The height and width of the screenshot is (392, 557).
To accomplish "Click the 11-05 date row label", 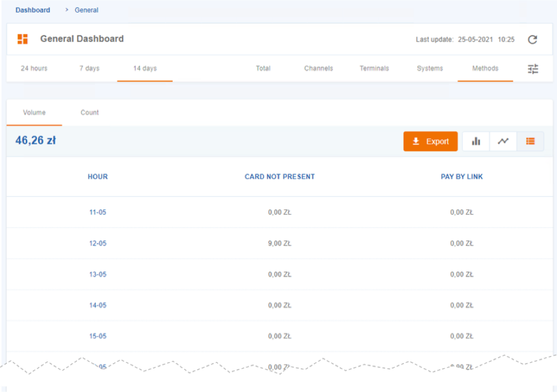I will pos(98,212).
